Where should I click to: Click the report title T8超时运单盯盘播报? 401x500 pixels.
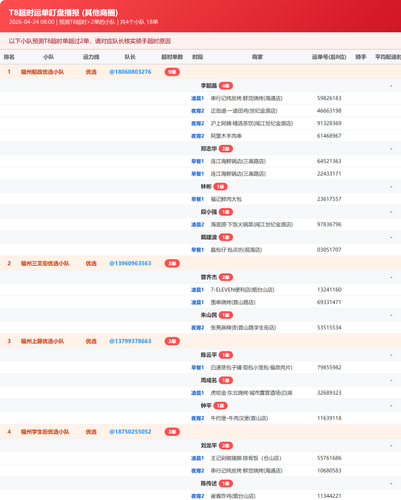point(63,13)
